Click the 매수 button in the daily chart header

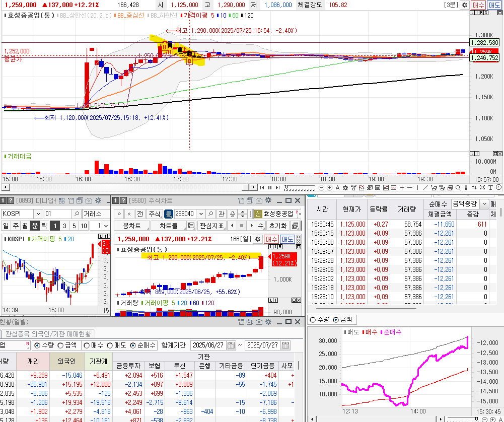[x=271, y=239]
